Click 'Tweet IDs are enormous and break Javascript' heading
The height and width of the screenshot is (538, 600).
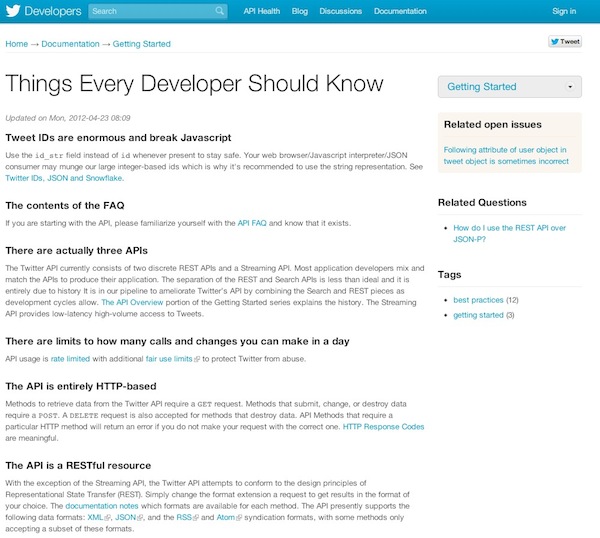coord(118,138)
